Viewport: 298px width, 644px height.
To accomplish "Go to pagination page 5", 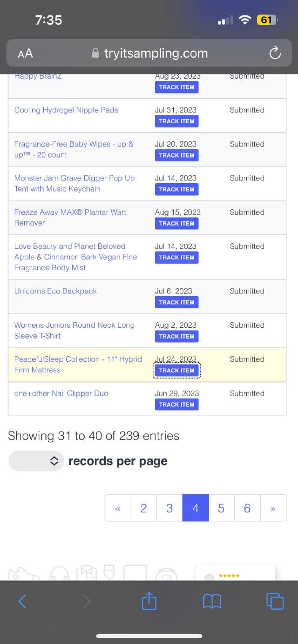I will point(221,508).
